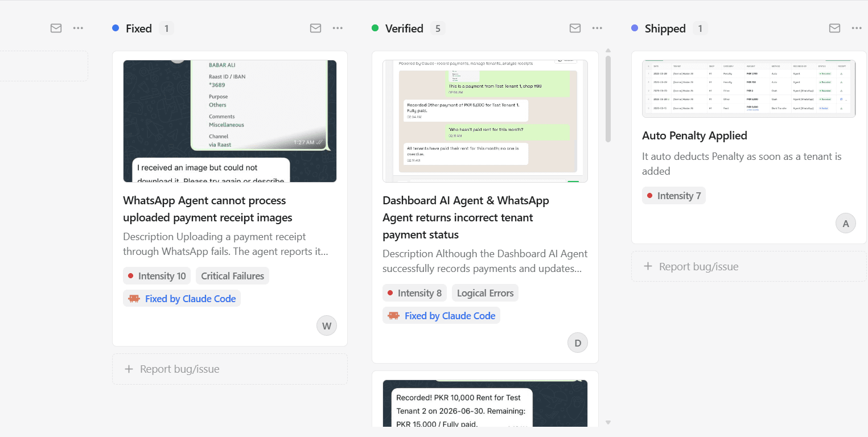Open the Auto Penalty table screenshot thumbnail
868x437 pixels.
point(749,89)
